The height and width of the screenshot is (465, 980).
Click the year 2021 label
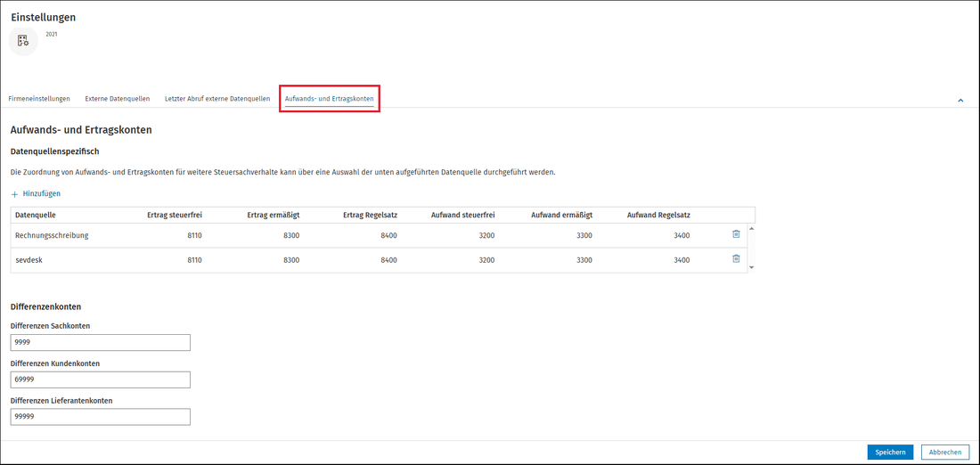tap(52, 35)
